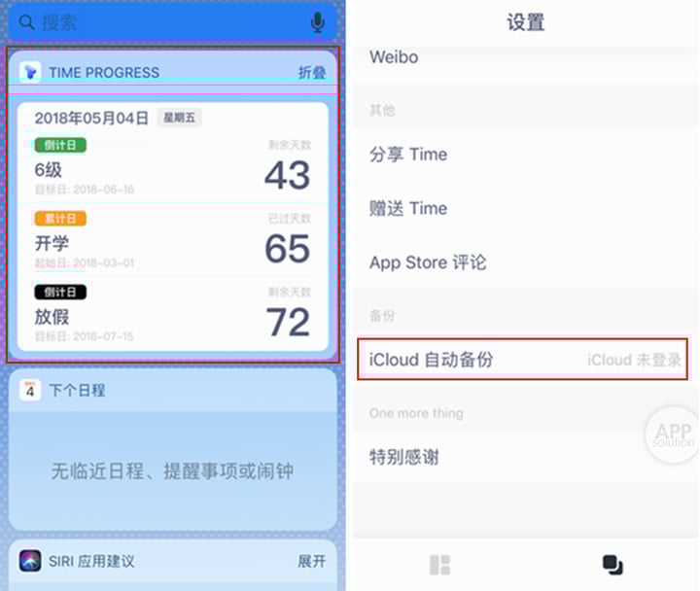The height and width of the screenshot is (591, 700).
Task: Tap the Time Progress app icon
Action: (x=30, y=71)
